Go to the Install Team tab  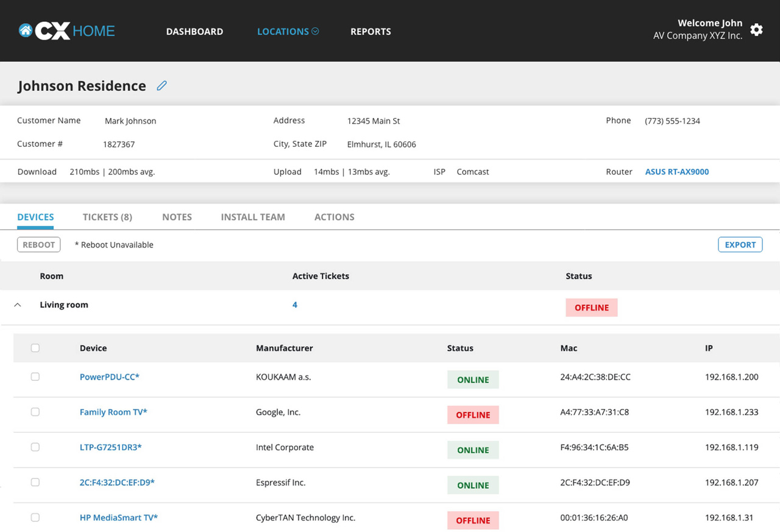click(x=253, y=217)
